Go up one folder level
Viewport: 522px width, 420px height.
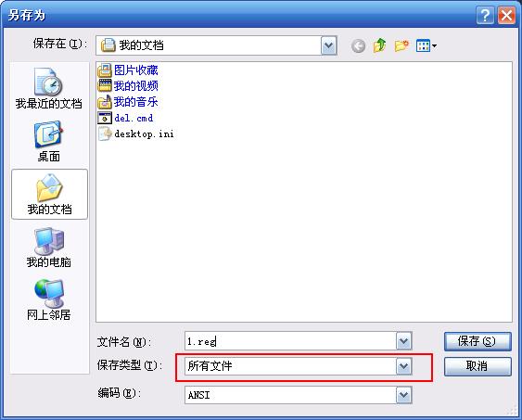(380, 45)
